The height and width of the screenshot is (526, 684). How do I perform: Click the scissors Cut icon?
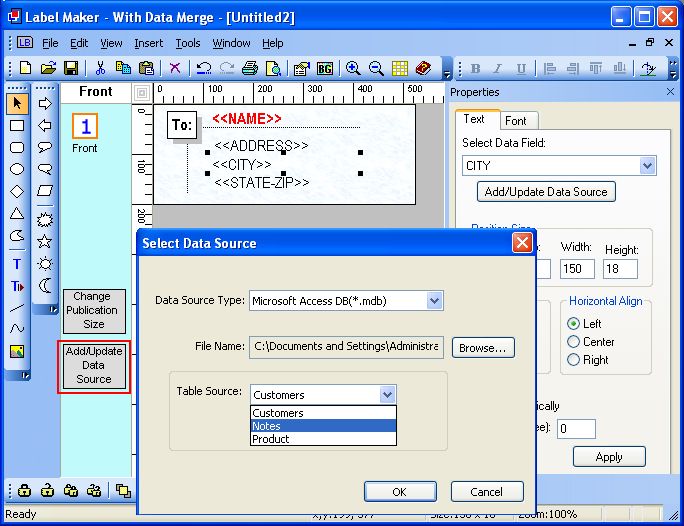(x=101, y=68)
